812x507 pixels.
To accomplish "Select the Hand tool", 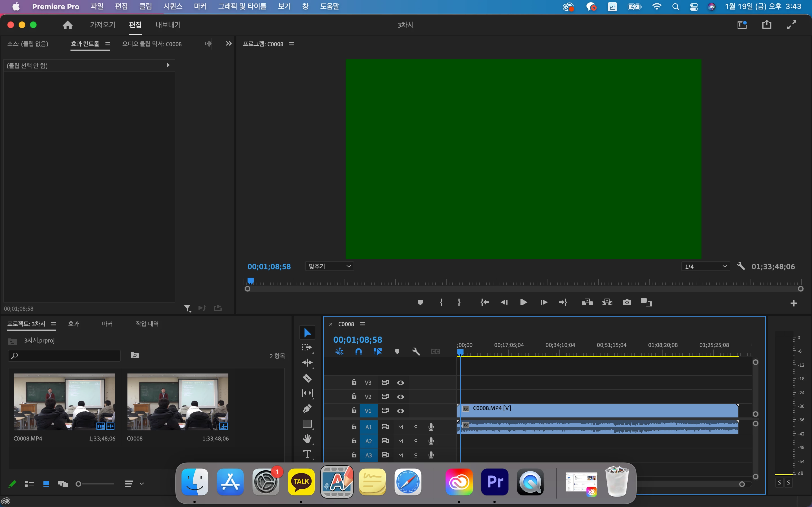I will pyautogui.click(x=307, y=439).
